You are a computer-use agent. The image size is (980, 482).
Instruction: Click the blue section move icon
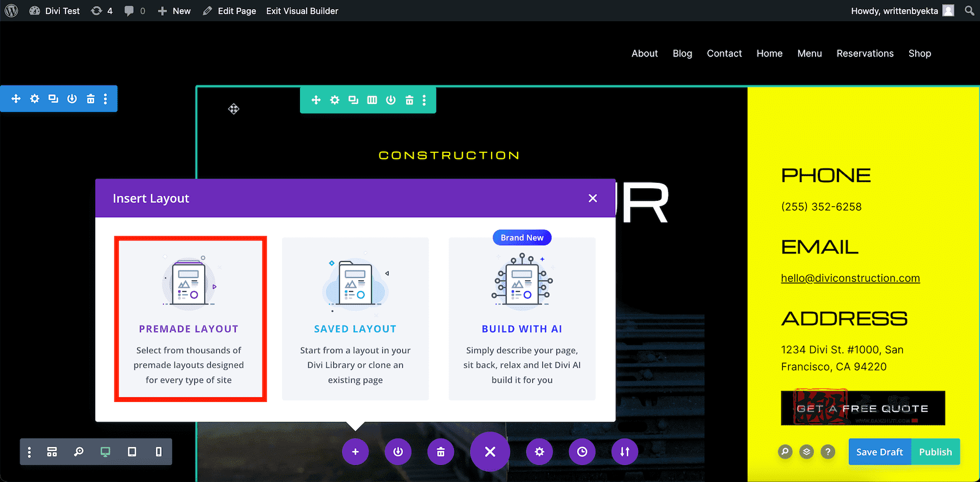pyautogui.click(x=16, y=99)
